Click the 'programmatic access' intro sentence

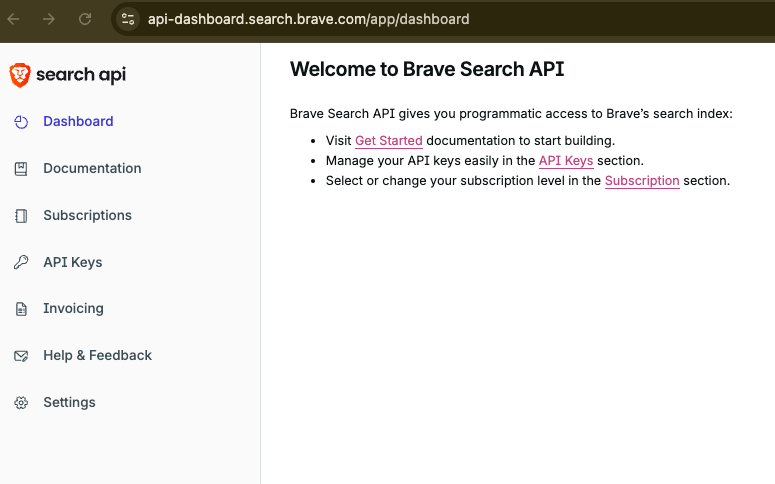click(511, 114)
